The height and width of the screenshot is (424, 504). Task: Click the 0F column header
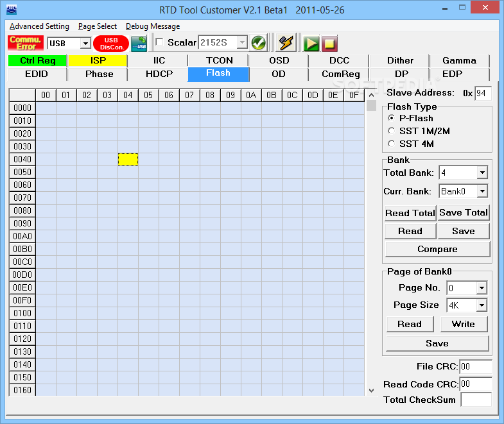pyautogui.click(x=354, y=95)
